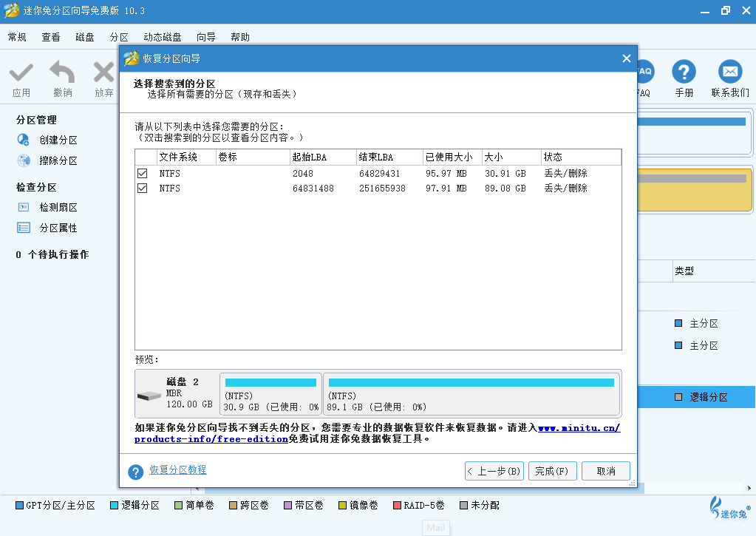Sort by the 文件系统 column header
756x536 pixels.
(187, 157)
